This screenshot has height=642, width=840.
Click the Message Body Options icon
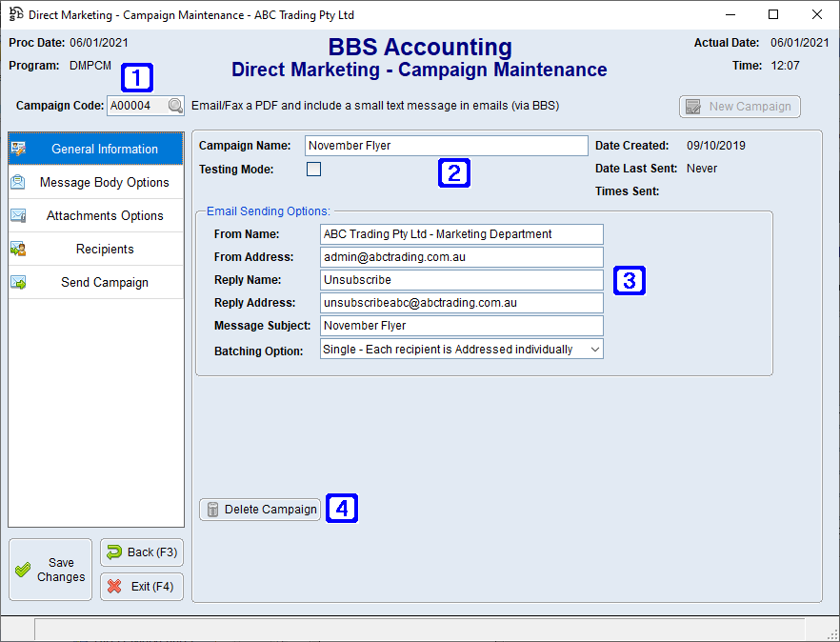(x=19, y=182)
